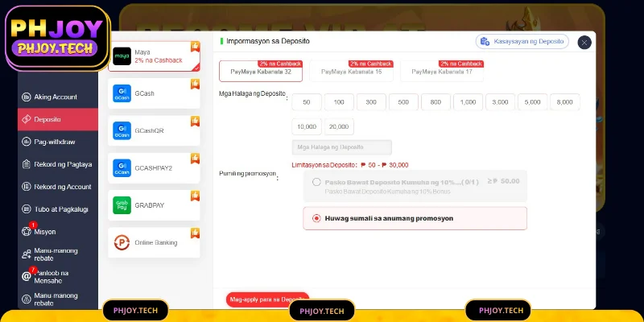The image size is (644, 322).
Task: Click the GCASHPAY2 logo icon
Action: tap(122, 168)
